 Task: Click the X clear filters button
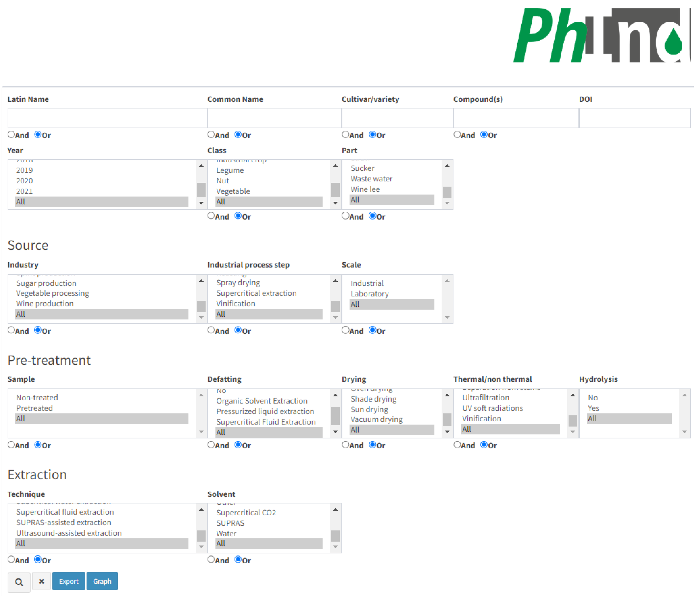tap(42, 581)
